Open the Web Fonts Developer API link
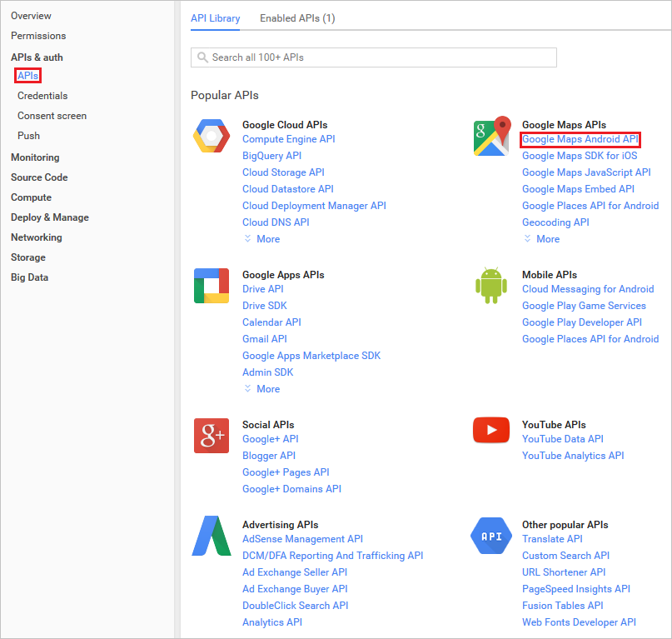This screenshot has width=672, height=639. coord(579,622)
